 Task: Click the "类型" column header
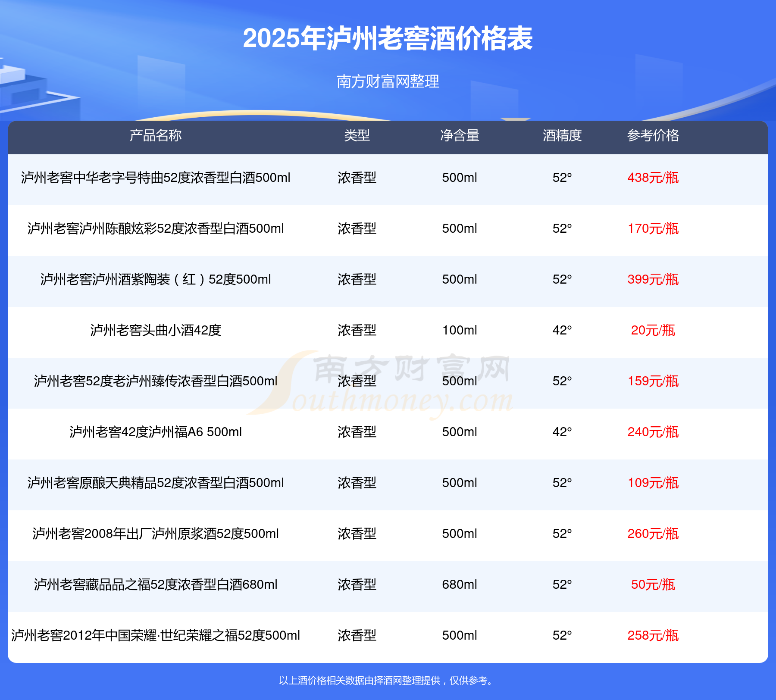(x=357, y=135)
